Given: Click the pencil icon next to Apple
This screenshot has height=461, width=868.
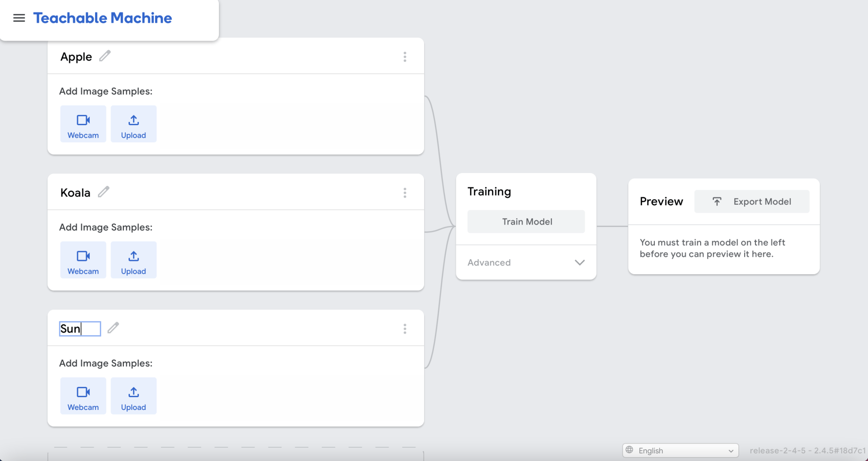Looking at the screenshot, I should click(x=105, y=56).
